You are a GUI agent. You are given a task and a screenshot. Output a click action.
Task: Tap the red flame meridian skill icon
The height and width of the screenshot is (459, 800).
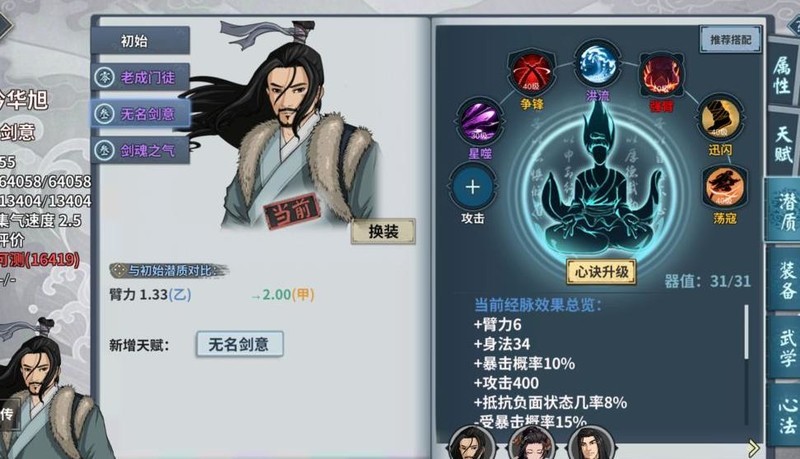click(662, 74)
